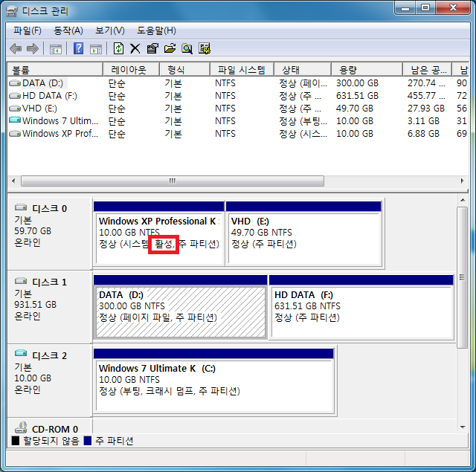Viewport: 476px width, 472px height.
Task: Click blue 주 파티션 legend swatch
Action: (88, 441)
